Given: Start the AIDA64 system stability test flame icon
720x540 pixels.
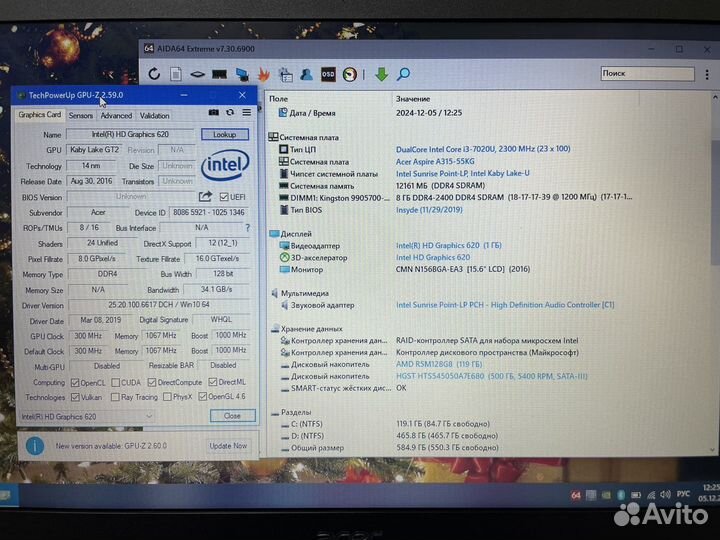Looking at the screenshot, I should [x=264, y=74].
